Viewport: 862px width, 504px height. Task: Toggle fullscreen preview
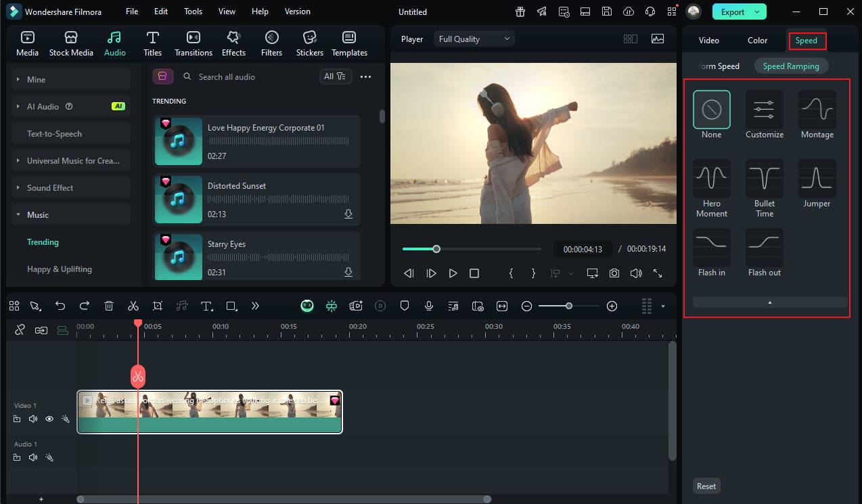(657, 273)
